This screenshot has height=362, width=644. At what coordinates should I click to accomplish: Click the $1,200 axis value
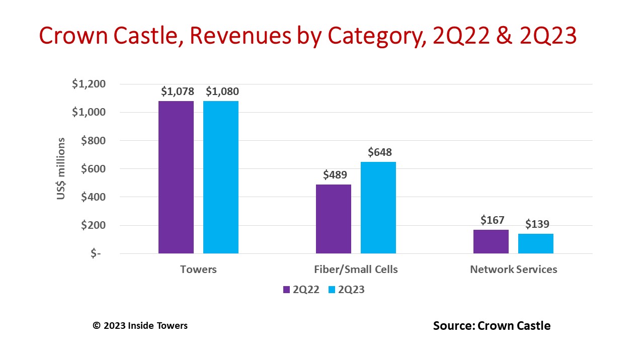pos(89,84)
